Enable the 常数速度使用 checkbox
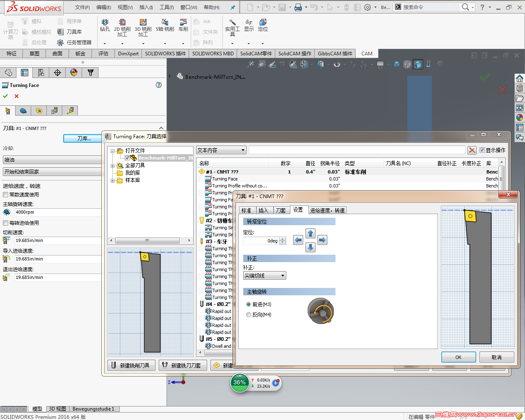Image resolution: width=525 pixels, height=420 pixels. pos(5,195)
